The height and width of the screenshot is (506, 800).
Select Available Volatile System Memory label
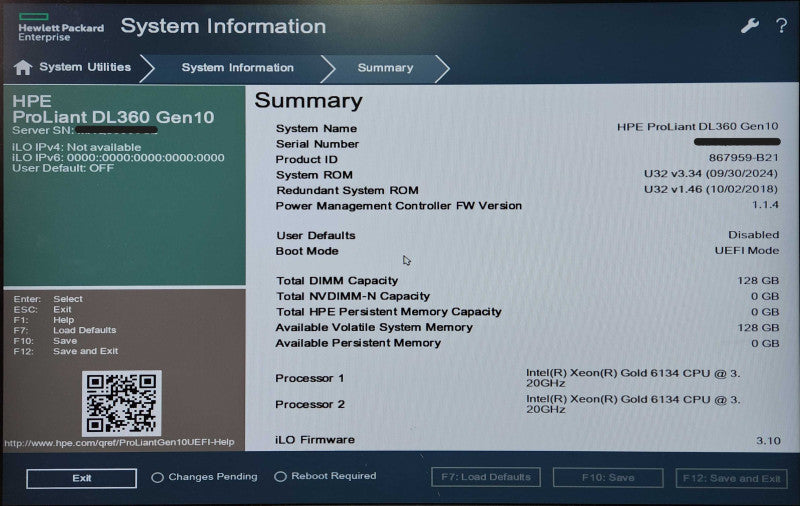(374, 327)
